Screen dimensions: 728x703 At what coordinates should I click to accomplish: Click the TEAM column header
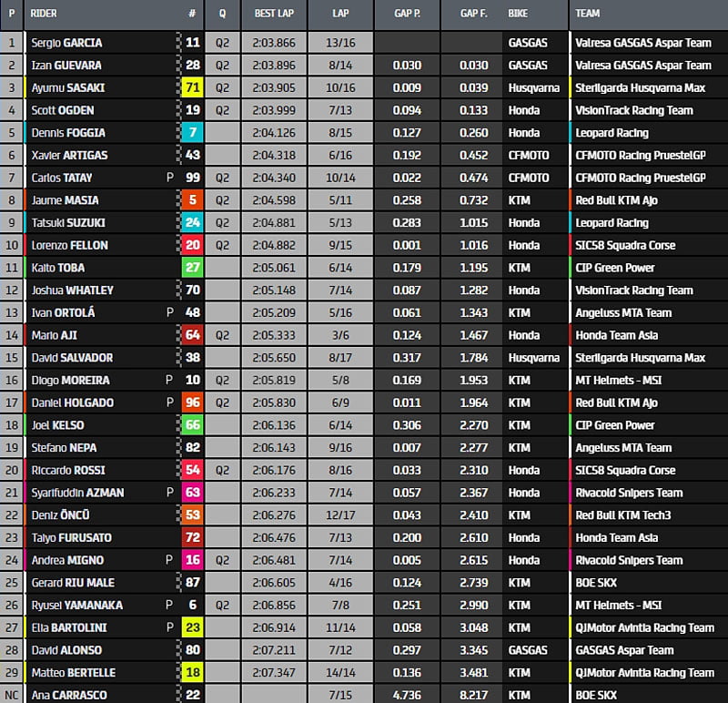[588, 14]
